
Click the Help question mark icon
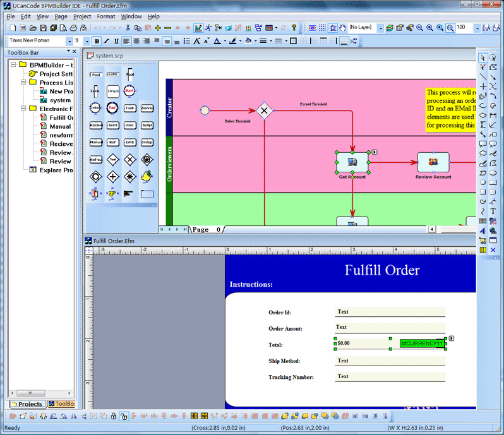tap(294, 28)
